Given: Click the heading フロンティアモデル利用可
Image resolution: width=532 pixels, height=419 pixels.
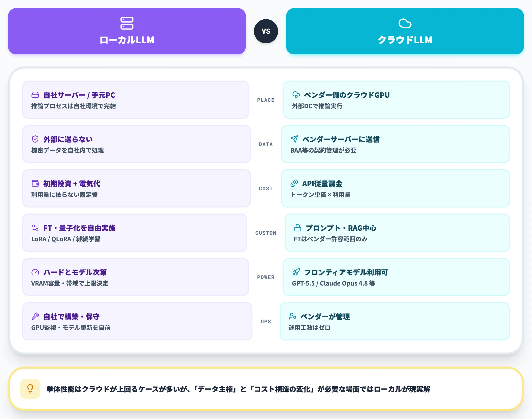Looking at the screenshot, I should pyautogui.click(x=346, y=272).
